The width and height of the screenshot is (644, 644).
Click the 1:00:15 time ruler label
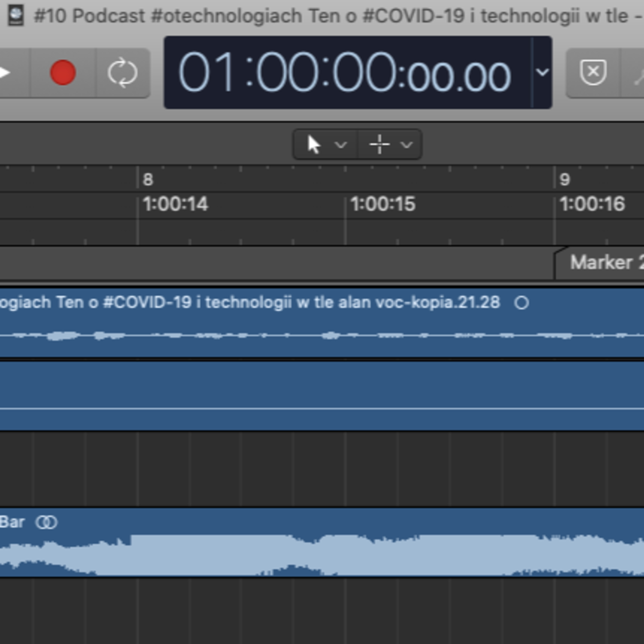[383, 204]
